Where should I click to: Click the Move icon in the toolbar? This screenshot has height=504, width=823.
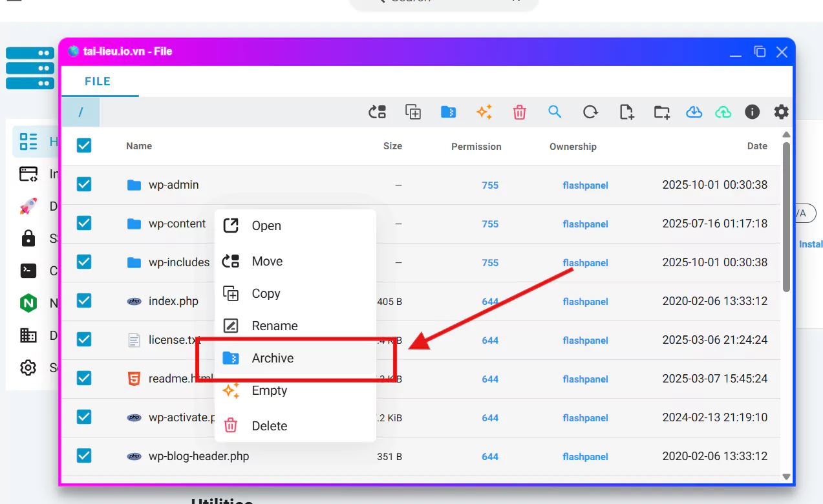[x=378, y=112]
